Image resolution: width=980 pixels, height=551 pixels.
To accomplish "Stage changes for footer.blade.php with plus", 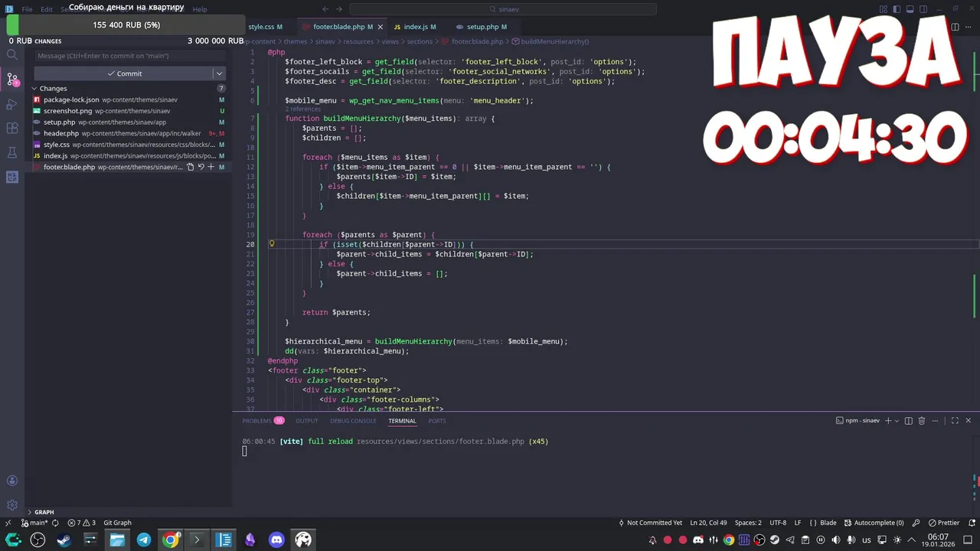I will pos(211,167).
